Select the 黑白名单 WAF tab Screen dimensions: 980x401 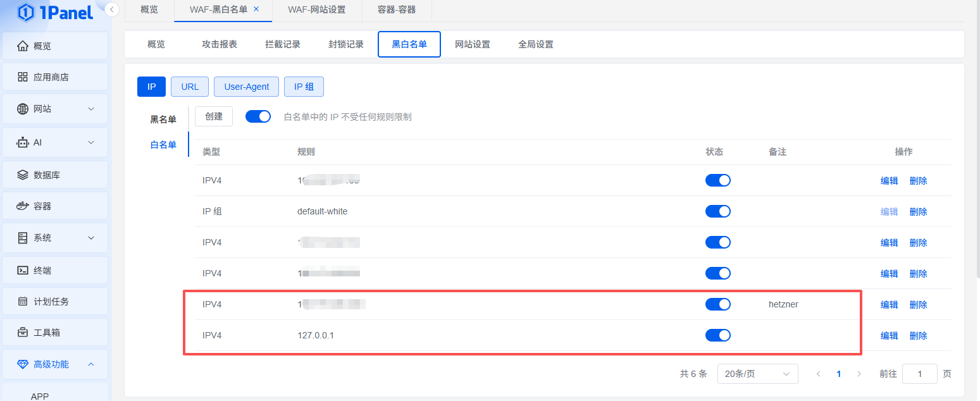(x=409, y=44)
